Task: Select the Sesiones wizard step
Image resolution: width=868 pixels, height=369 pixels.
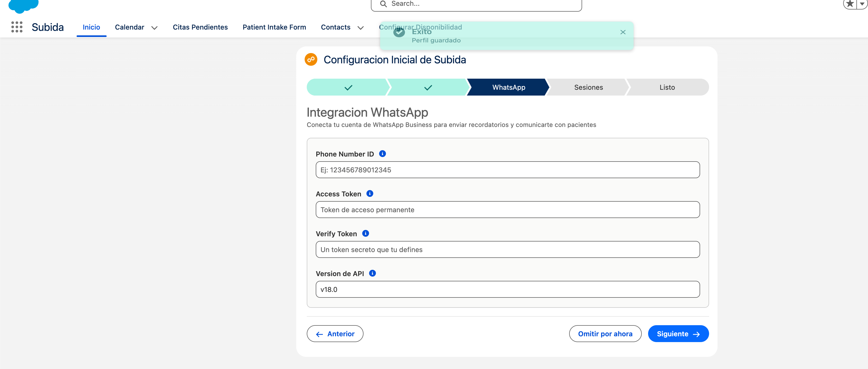Action: pyautogui.click(x=588, y=87)
